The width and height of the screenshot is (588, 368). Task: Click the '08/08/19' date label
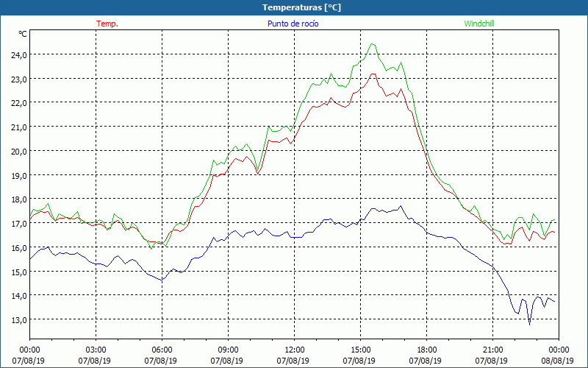coord(557,361)
